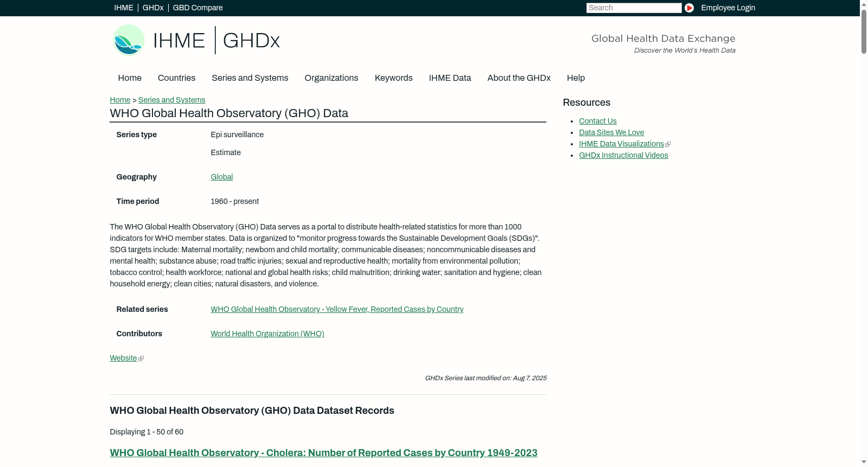Viewport: 868px width, 467px height.
Task: Open GBD Compare in the top bar
Action: [x=197, y=8]
